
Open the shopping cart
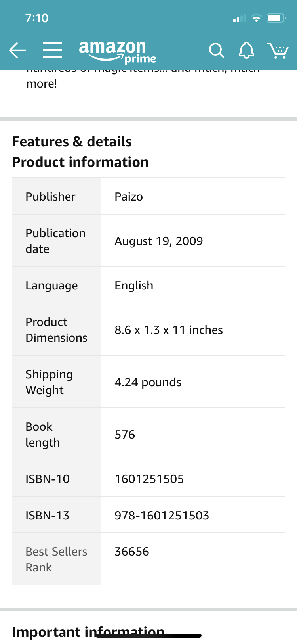(278, 50)
